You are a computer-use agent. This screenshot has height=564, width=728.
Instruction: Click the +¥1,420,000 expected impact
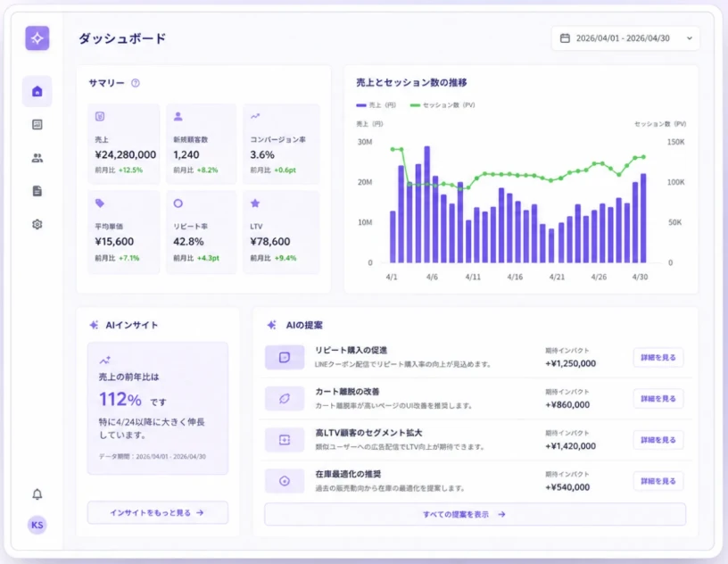(x=571, y=446)
